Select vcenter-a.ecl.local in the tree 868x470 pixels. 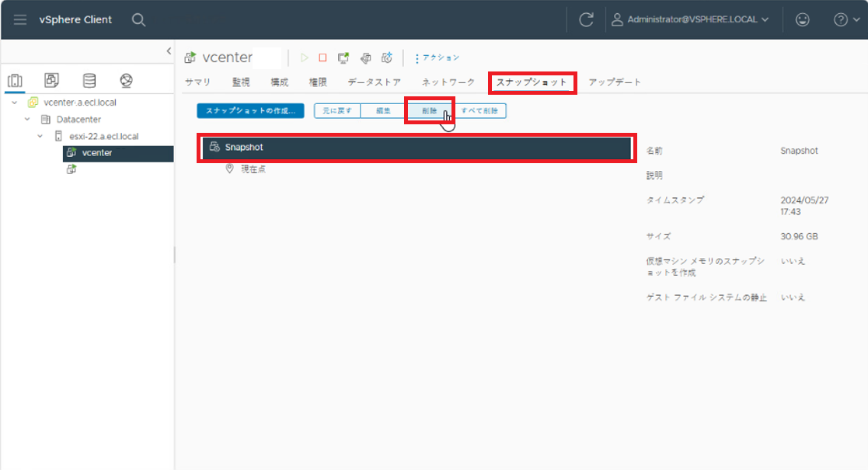80,103
